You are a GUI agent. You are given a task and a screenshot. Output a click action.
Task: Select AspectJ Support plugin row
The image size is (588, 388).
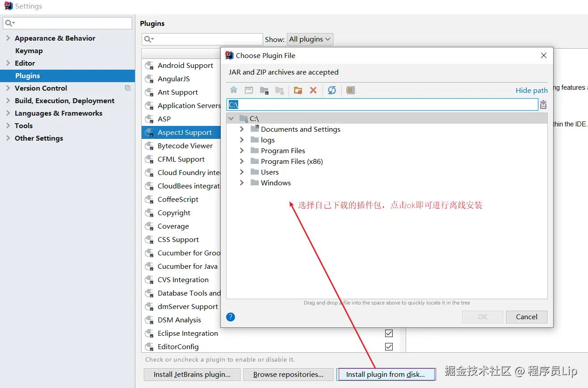click(181, 133)
